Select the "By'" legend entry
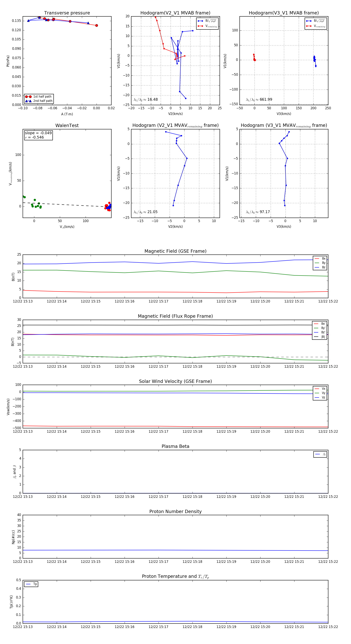 point(320,328)
